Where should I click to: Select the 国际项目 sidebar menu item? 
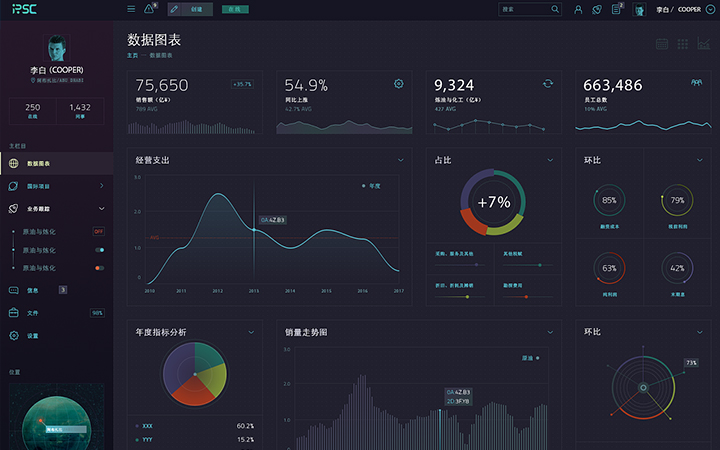click(x=56, y=186)
